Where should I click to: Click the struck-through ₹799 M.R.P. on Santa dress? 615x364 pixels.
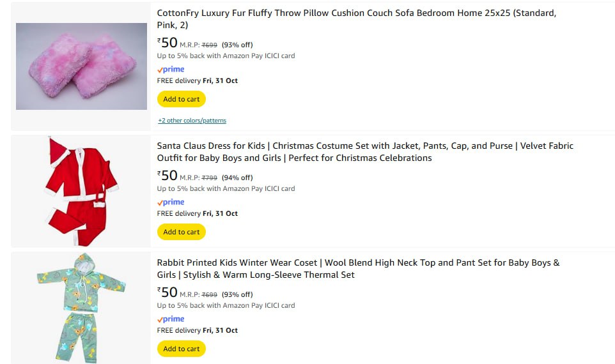210,178
